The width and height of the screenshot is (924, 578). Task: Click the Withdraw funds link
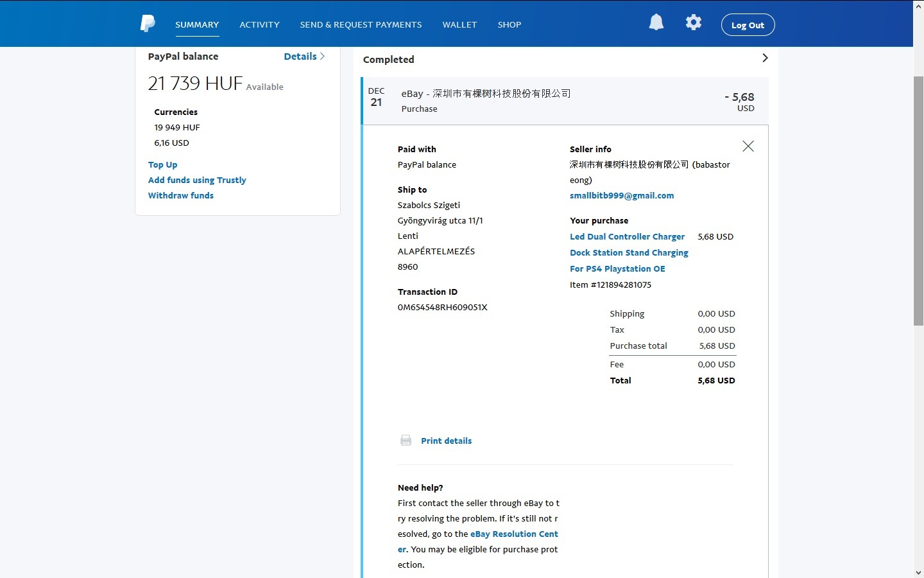181,196
